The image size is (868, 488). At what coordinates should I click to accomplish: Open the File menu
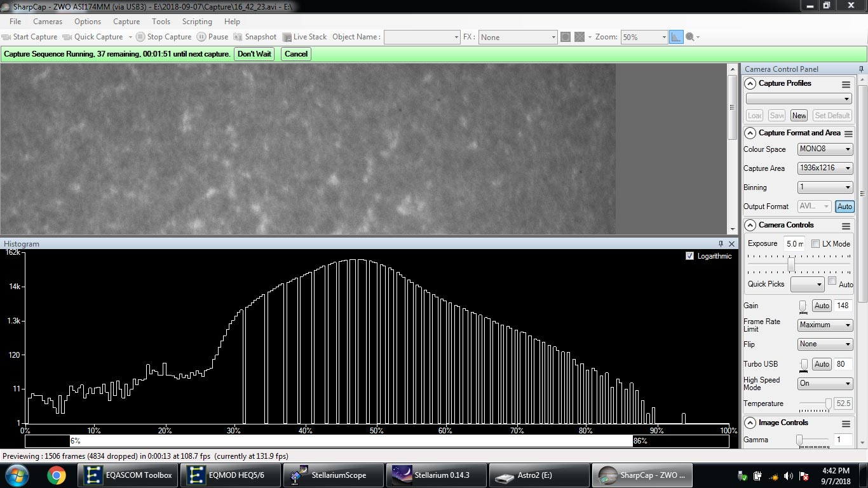pos(15,22)
